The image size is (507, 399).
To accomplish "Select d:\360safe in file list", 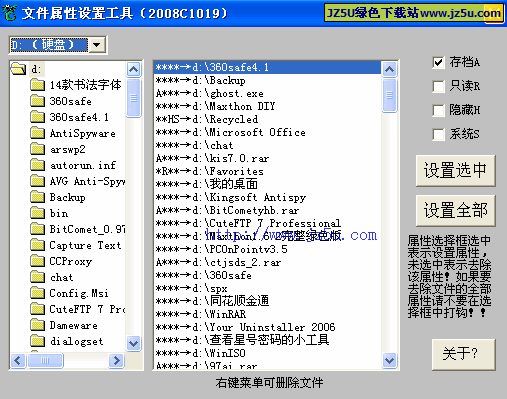I will pyautogui.click(x=267, y=275).
